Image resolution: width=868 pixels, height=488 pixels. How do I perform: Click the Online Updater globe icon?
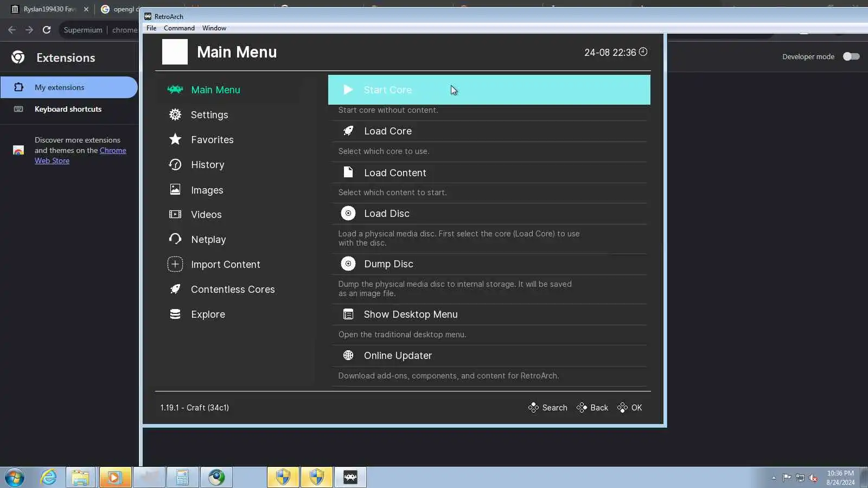point(348,355)
